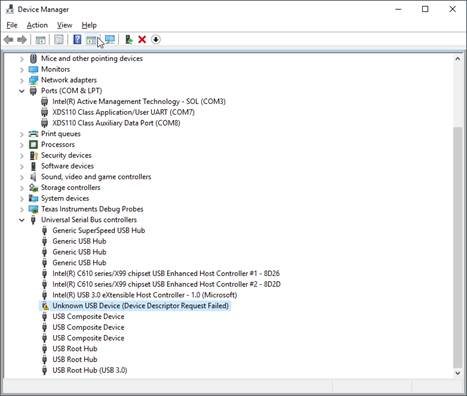Open the Help menu
This screenshot has height=396, width=467.
pyautogui.click(x=89, y=25)
